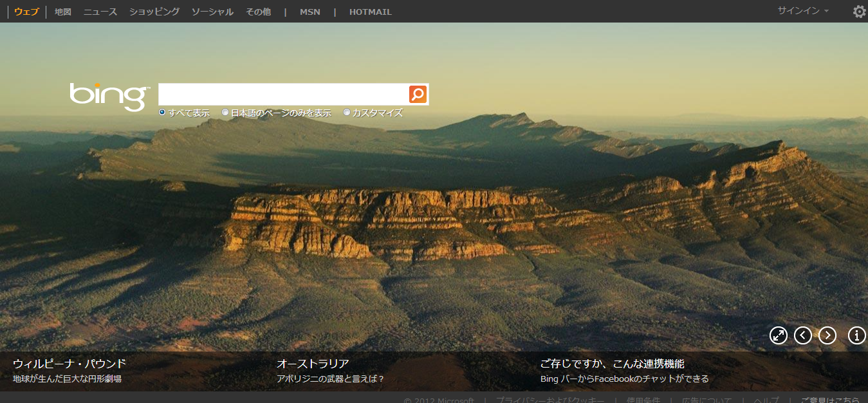
Task: Click the orange magnifier search button
Action: click(418, 94)
